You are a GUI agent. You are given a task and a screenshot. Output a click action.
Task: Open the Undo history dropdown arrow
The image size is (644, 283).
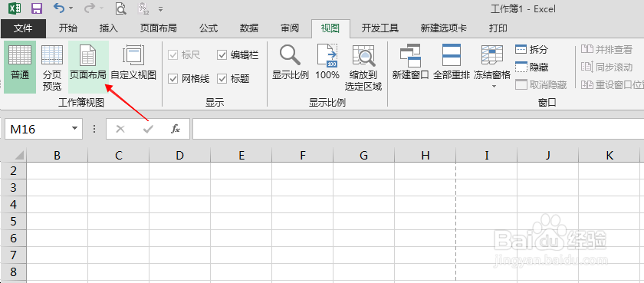(71, 8)
